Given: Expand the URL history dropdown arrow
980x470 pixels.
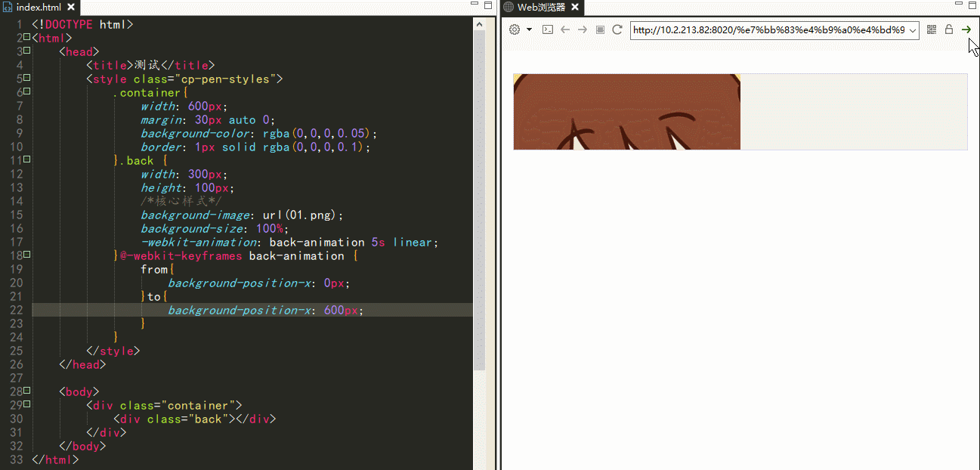Looking at the screenshot, I should point(912,30).
